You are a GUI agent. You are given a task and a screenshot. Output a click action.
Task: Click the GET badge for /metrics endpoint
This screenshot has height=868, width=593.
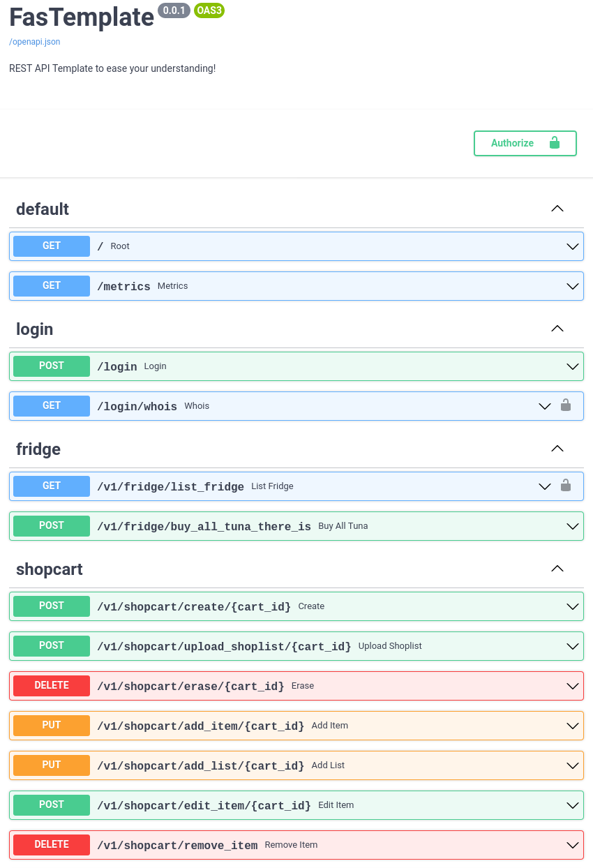pos(52,286)
